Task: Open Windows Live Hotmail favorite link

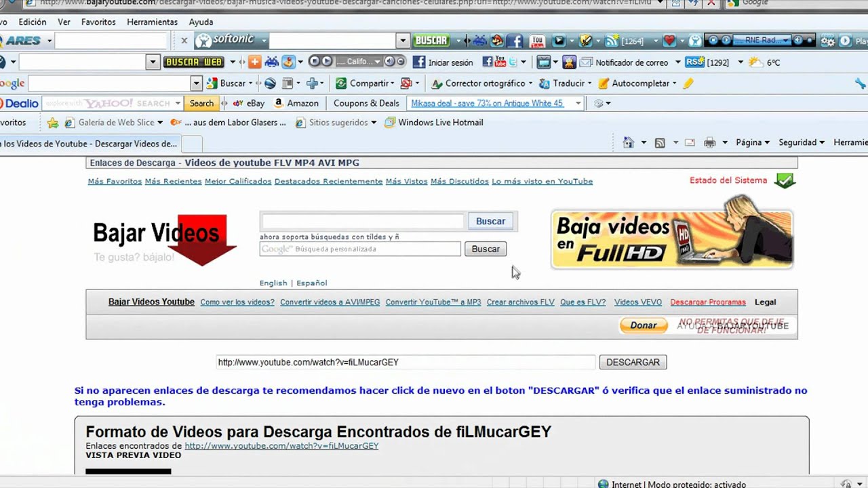Action: pos(434,123)
